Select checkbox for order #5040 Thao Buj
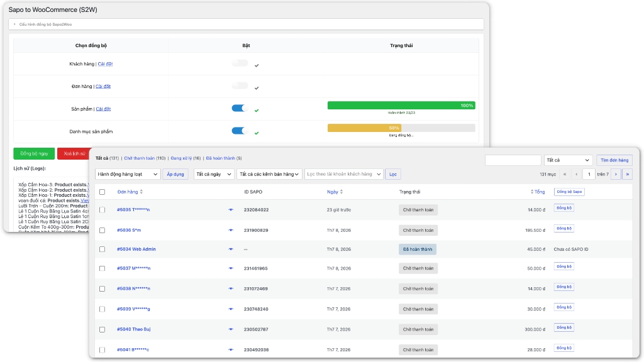Viewport: 644px width, 362px height. (103, 329)
